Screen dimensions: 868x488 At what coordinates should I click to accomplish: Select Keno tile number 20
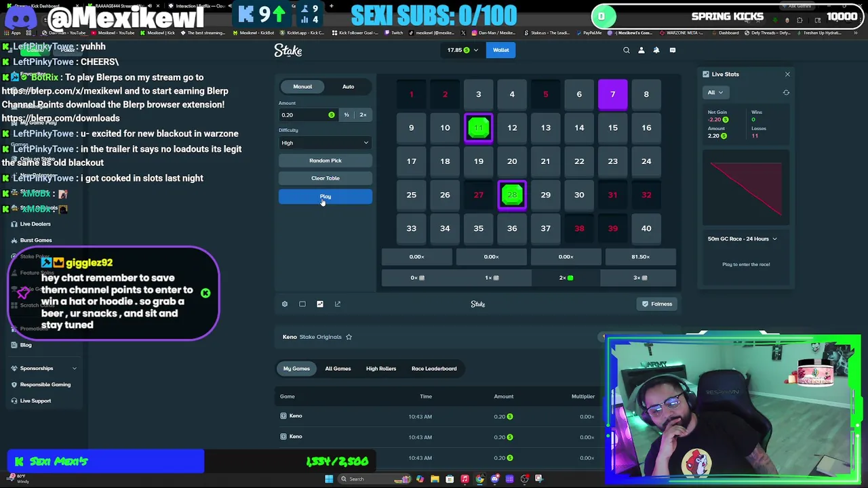[512, 161]
